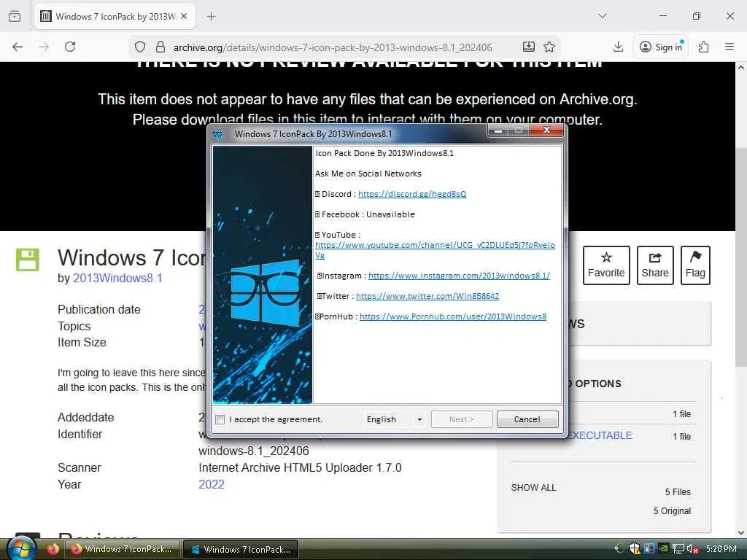Click the network tray icon
This screenshot has height=560, width=747.
(678, 549)
